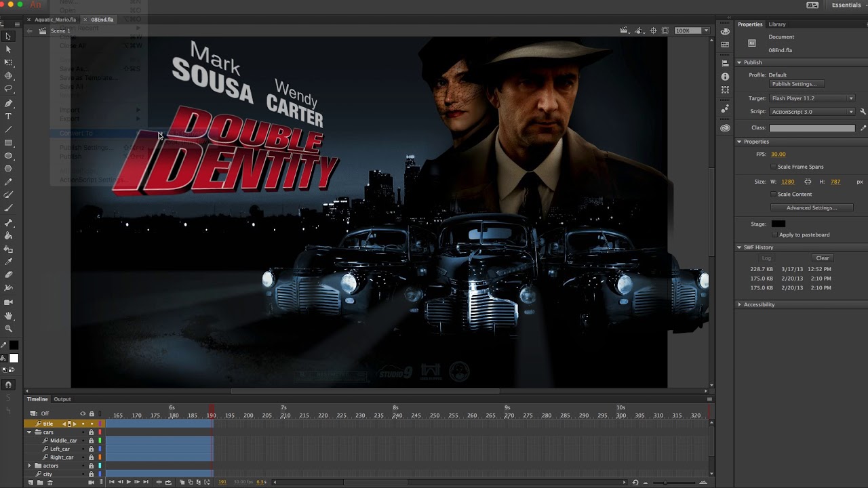Screen dimensions: 868x488
Task: Switch to the Library tab
Action: coord(777,24)
